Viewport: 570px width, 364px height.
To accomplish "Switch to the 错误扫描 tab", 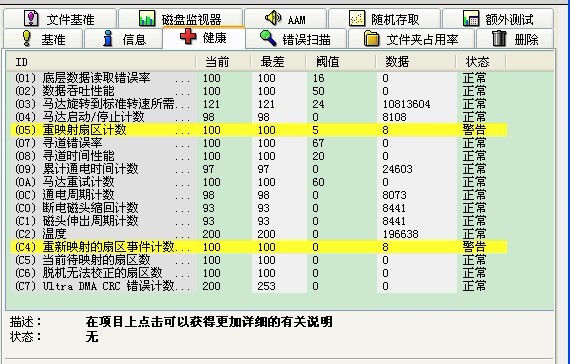I will coord(296,39).
